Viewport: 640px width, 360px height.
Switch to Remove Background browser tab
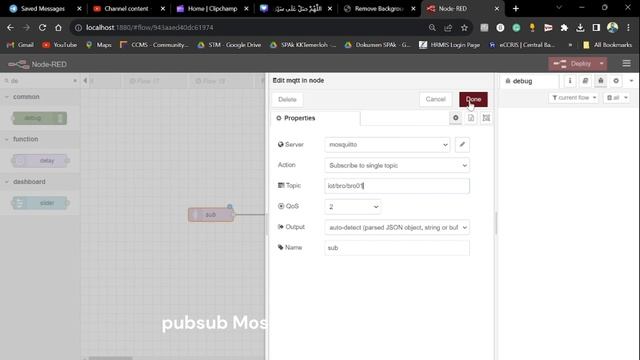[x=379, y=9]
